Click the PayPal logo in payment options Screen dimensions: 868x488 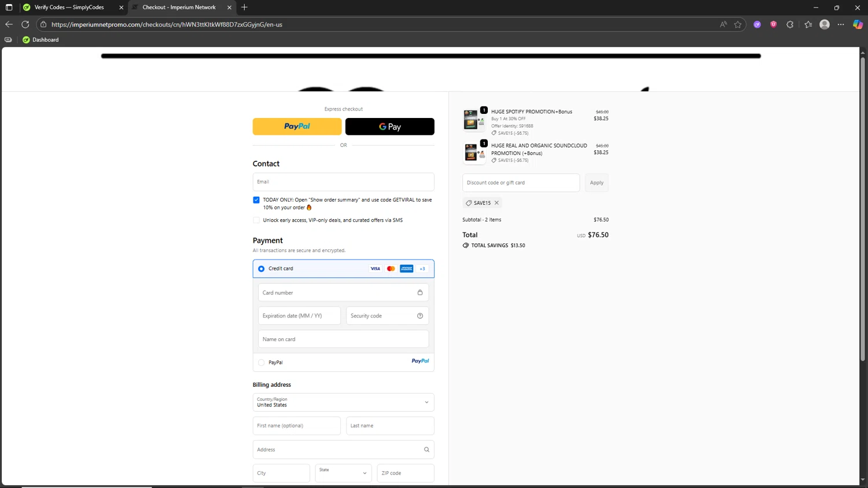point(420,361)
